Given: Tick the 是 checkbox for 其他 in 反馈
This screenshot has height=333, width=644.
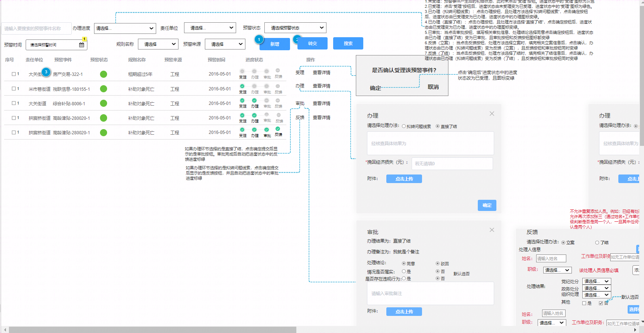Looking at the screenshot, I should coord(584,303).
